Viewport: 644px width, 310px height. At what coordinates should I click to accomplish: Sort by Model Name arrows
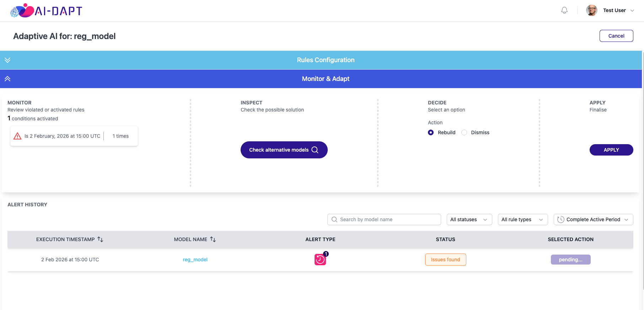pos(213,239)
